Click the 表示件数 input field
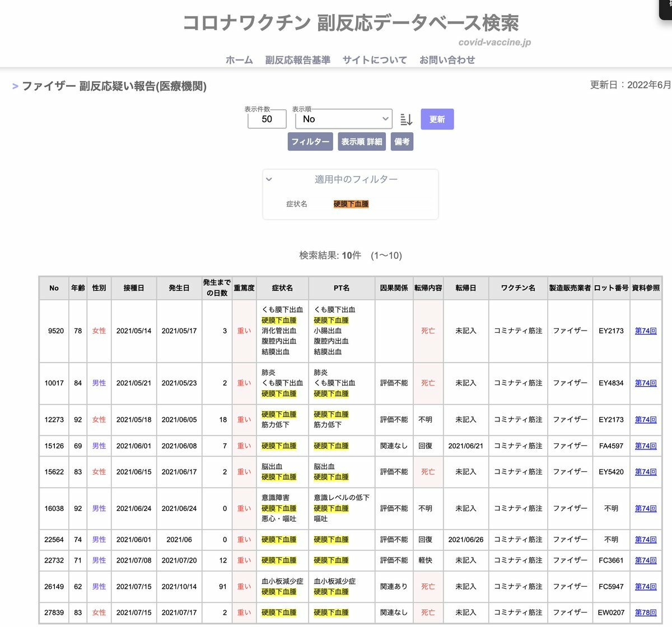Image resolution: width=672 pixels, height=627 pixels. click(x=267, y=119)
